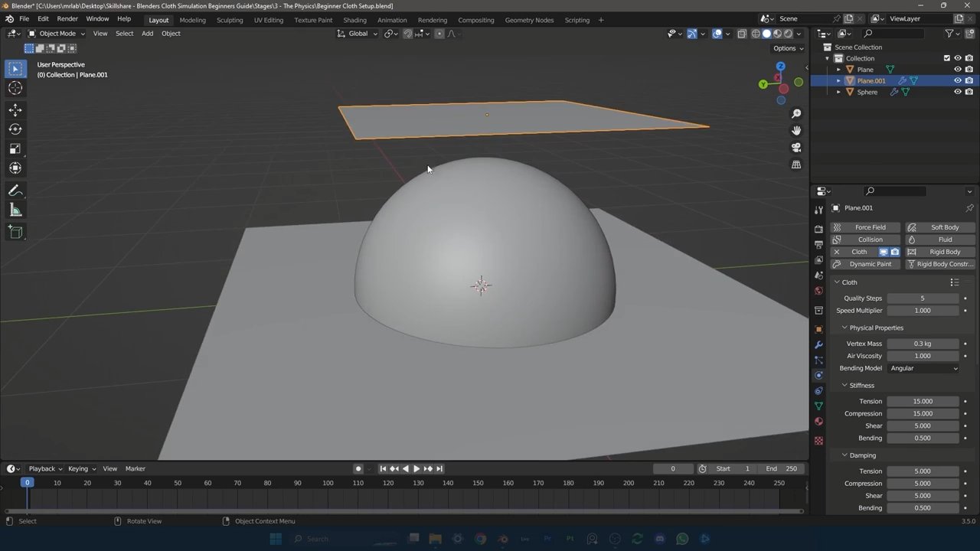Screen dimensions: 980x551
Task: Toggle visibility of Plane object
Action: [957, 70]
